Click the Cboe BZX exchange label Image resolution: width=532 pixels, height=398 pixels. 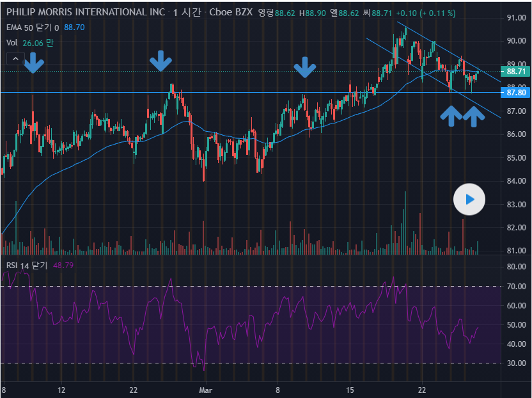point(230,13)
